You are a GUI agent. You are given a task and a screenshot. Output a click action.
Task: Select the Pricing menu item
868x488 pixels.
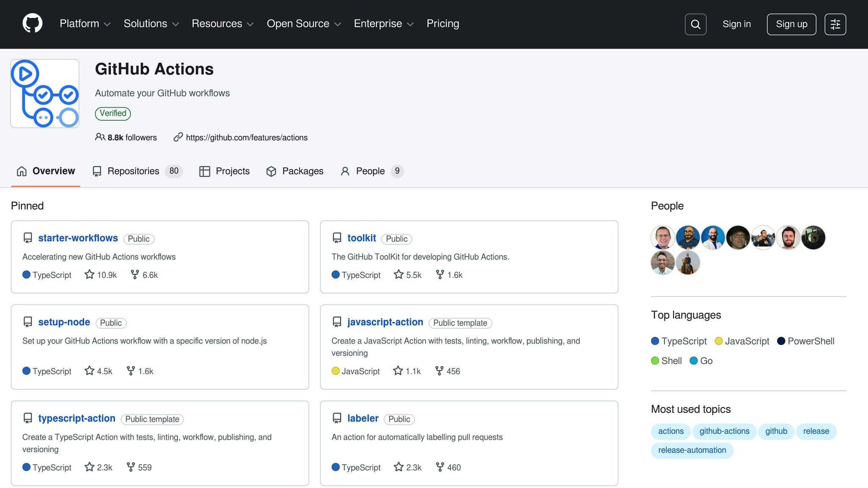pos(442,24)
